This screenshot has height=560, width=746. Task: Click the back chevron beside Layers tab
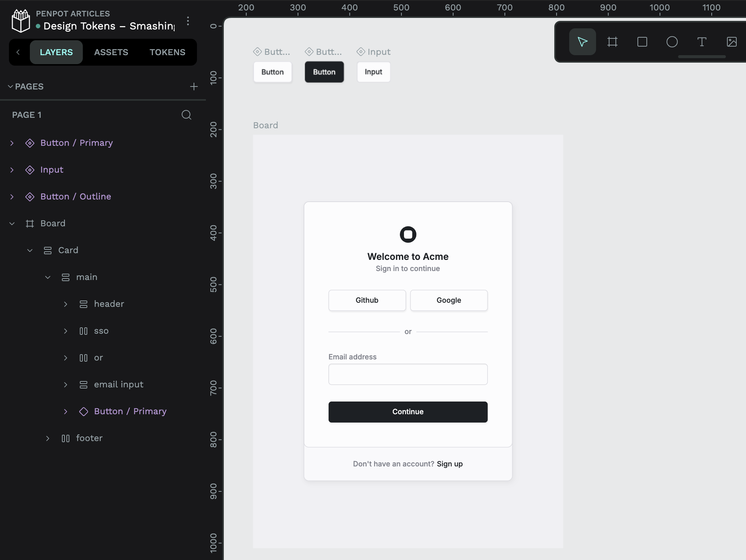click(18, 52)
